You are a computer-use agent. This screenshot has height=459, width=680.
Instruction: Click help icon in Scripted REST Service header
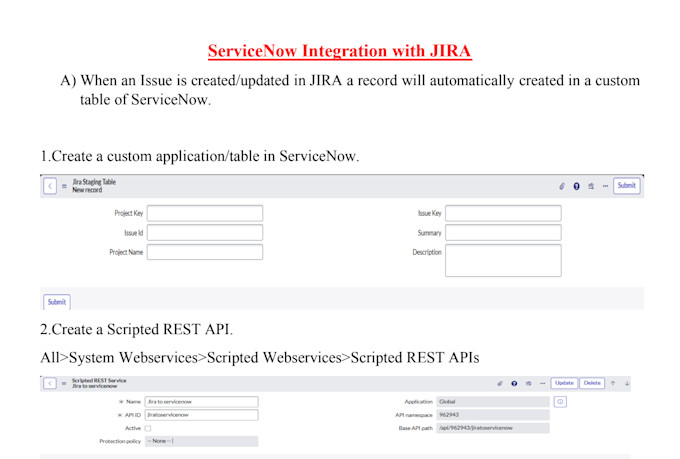tap(514, 384)
